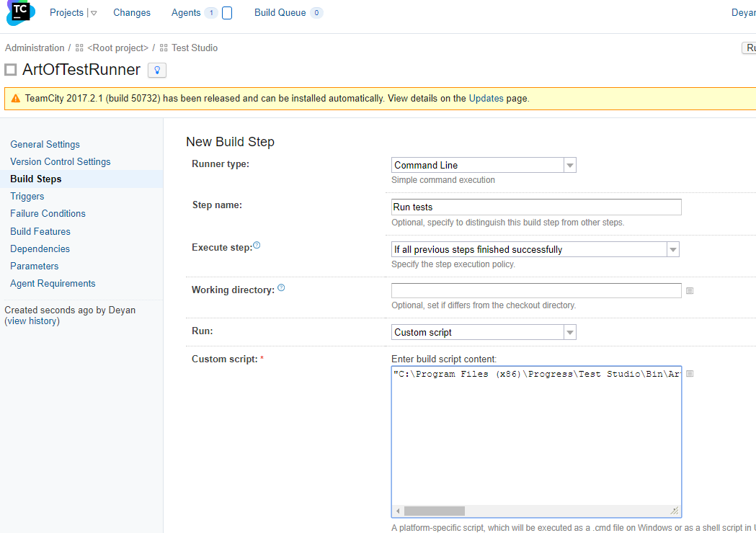Select General Settings in sidebar
This screenshot has height=533, width=756.
[x=45, y=145]
